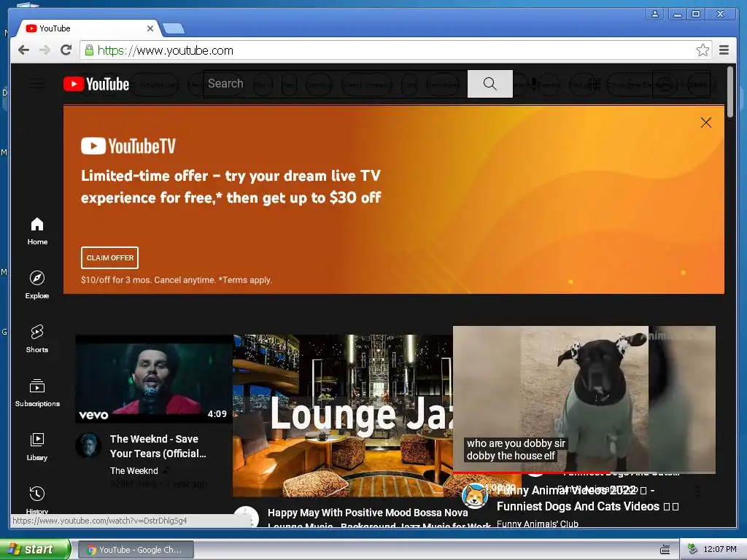This screenshot has width=747, height=560.
Task: Open Explore from the sidebar
Action: click(x=37, y=285)
